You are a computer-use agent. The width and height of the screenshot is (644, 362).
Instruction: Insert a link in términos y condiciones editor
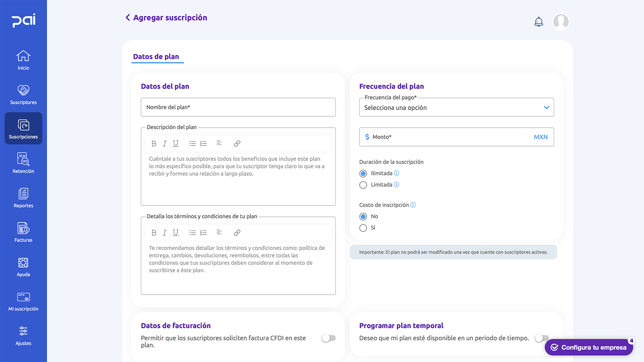[237, 233]
